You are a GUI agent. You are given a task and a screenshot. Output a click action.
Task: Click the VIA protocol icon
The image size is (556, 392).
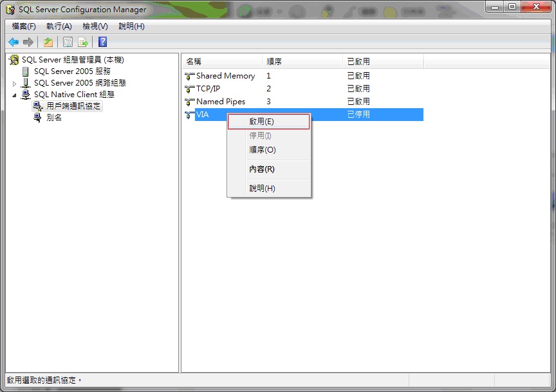[x=190, y=115]
